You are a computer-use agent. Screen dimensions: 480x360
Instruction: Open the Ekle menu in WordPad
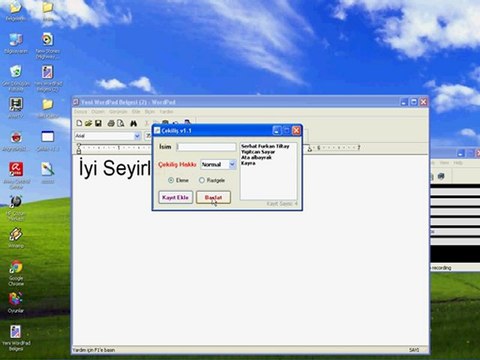pos(136,112)
